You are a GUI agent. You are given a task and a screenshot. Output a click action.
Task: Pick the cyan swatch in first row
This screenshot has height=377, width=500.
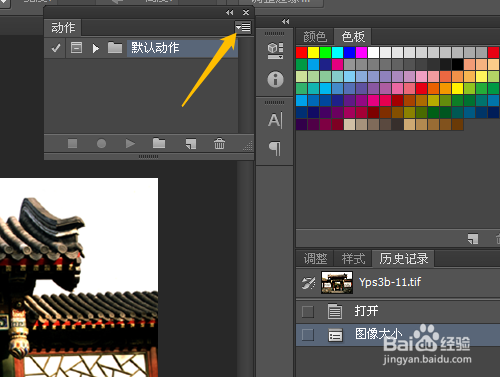coord(337,52)
